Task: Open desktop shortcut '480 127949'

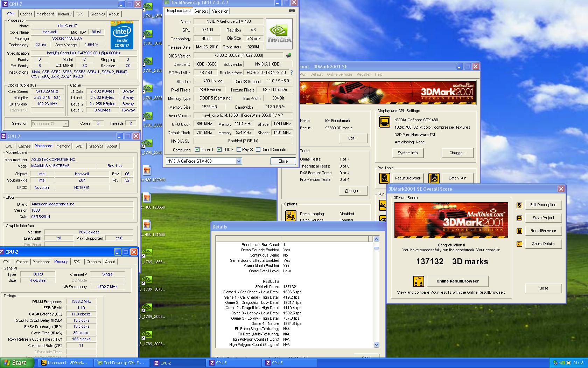Action: point(147,170)
